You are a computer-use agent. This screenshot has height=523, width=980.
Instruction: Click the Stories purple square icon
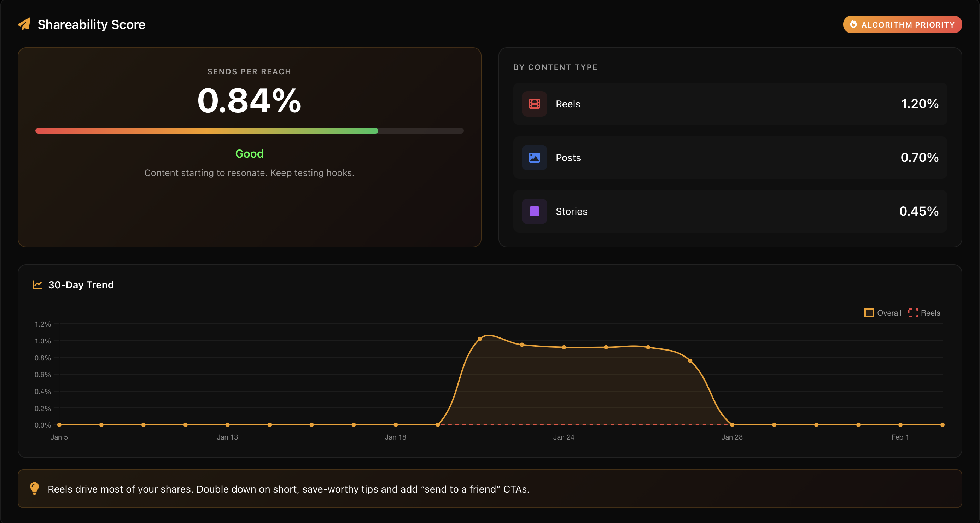(x=534, y=211)
